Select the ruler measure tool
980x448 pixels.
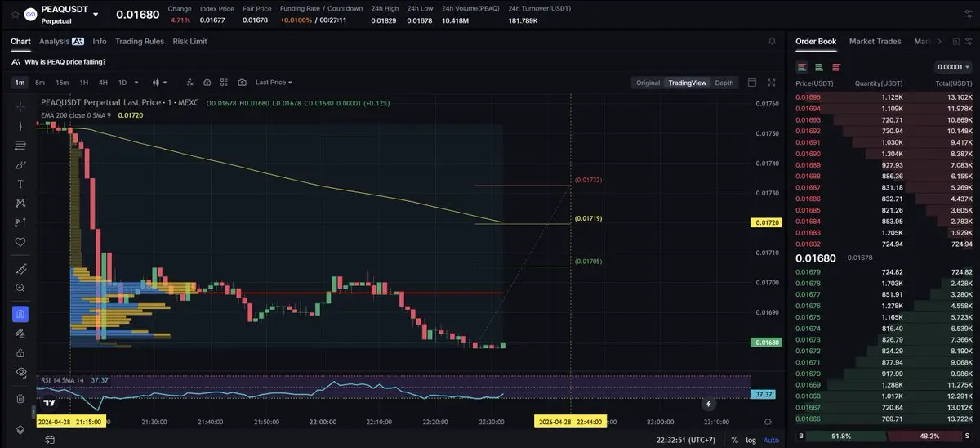pos(20,269)
